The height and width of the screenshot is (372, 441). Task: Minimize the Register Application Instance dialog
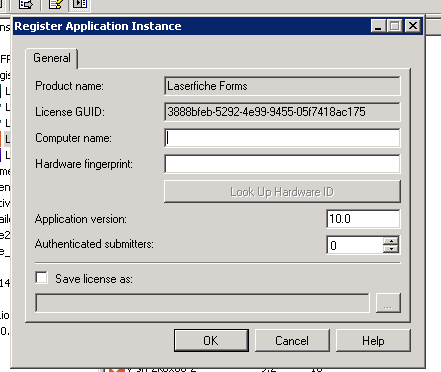coord(378,26)
